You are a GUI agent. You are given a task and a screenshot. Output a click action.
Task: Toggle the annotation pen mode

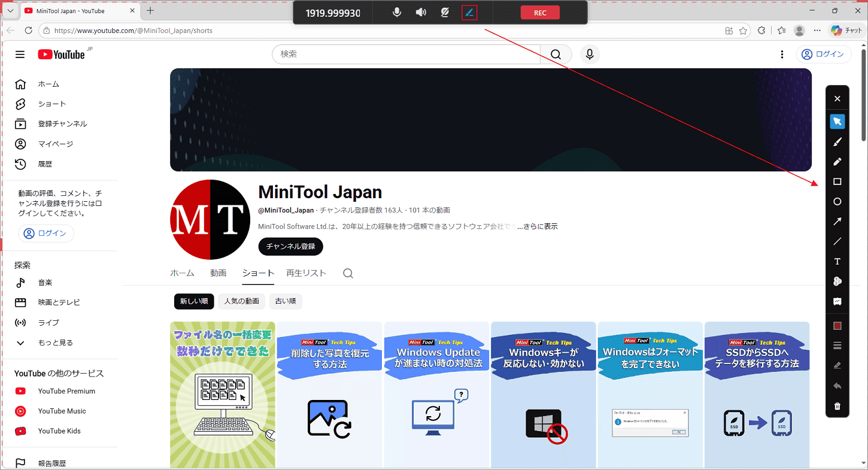click(x=469, y=12)
